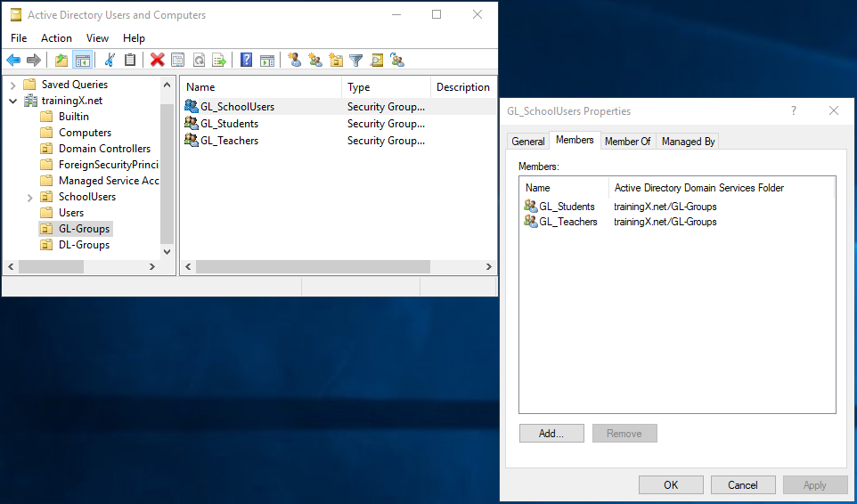Viewport: 857px width, 504px height.
Task: Switch to the Member Of tab
Action: pyautogui.click(x=627, y=142)
